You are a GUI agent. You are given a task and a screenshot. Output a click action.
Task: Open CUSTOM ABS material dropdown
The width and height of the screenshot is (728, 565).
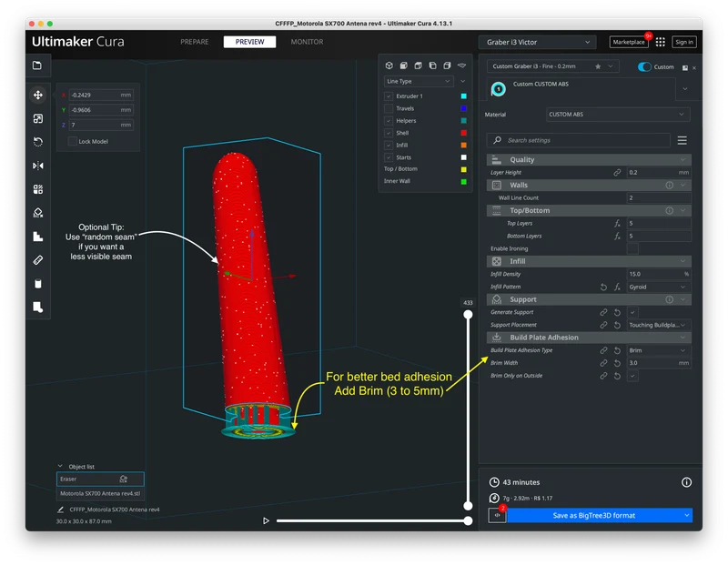[x=618, y=115]
